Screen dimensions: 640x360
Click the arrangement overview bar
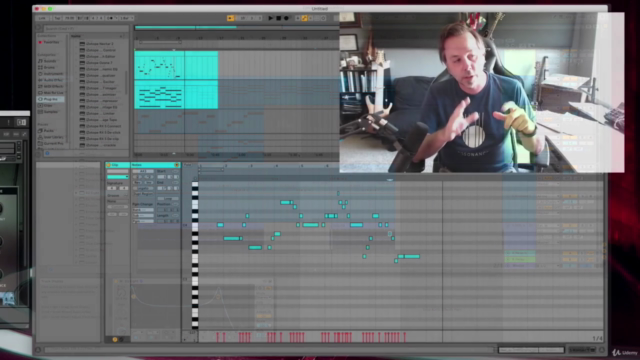(x=237, y=27)
